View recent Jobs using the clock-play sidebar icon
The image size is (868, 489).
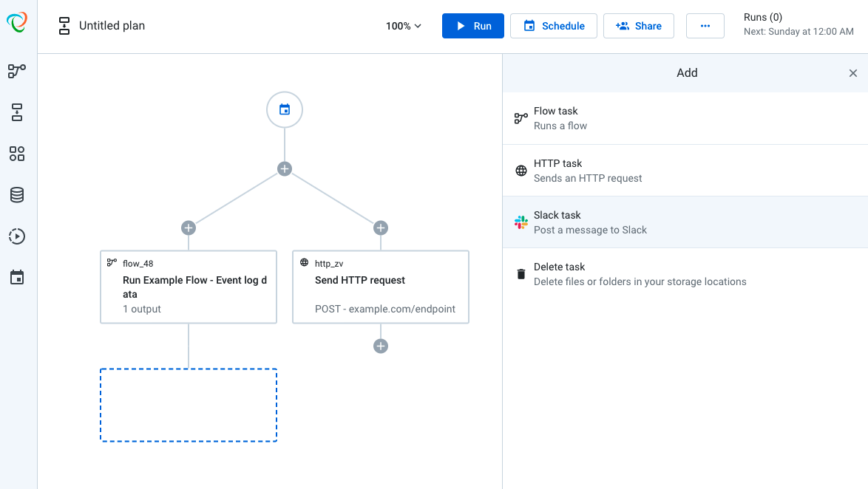coord(16,236)
